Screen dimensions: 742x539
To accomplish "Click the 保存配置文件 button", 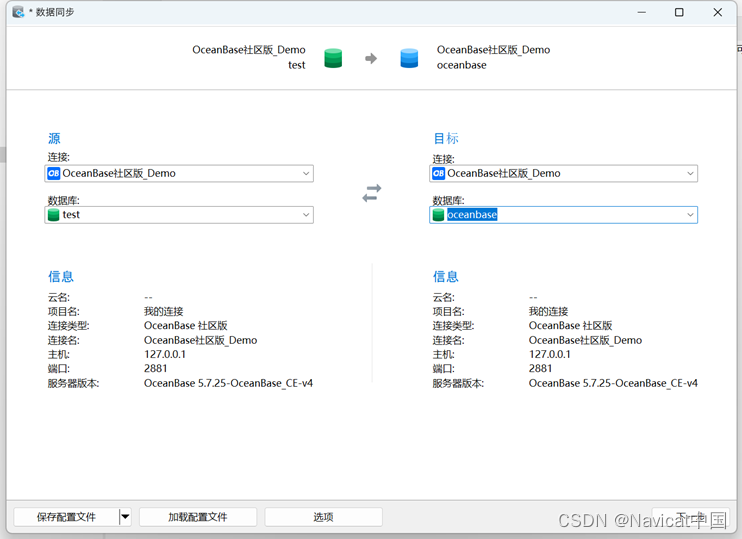I will pos(66,517).
